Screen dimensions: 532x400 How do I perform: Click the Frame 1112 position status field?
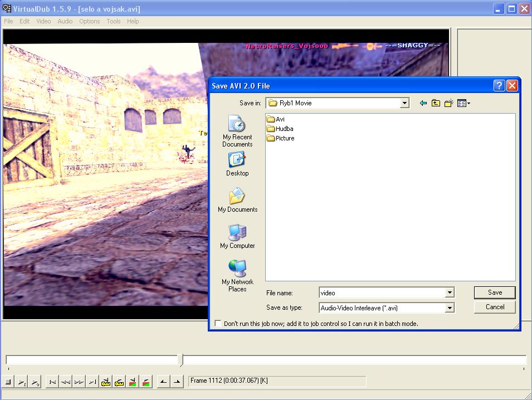pos(277,381)
